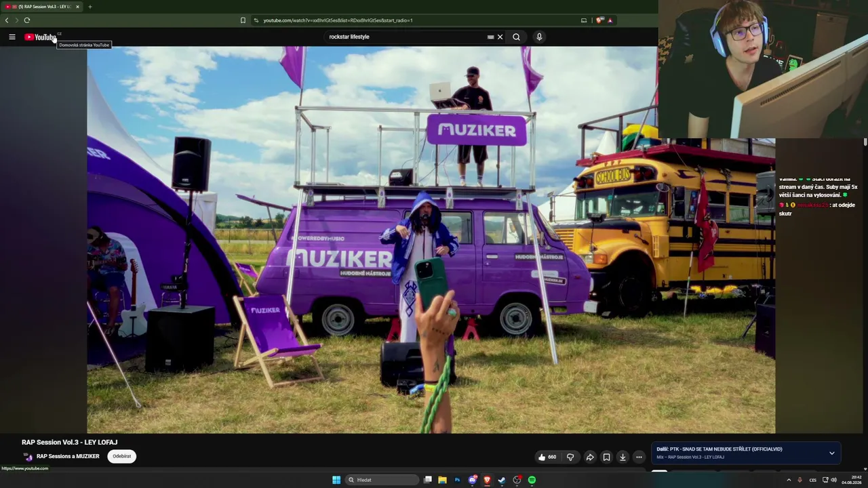Image resolution: width=868 pixels, height=488 pixels.
Task: Open File Explorer from taskbar
Action: tap(442, 480)
